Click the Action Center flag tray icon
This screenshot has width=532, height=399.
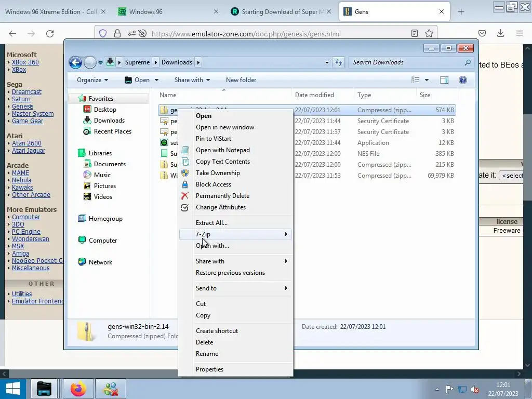(x=449, y=389)
